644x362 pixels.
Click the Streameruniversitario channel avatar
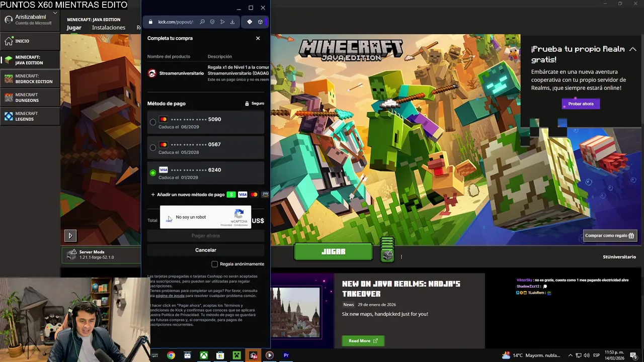(152, 73)
